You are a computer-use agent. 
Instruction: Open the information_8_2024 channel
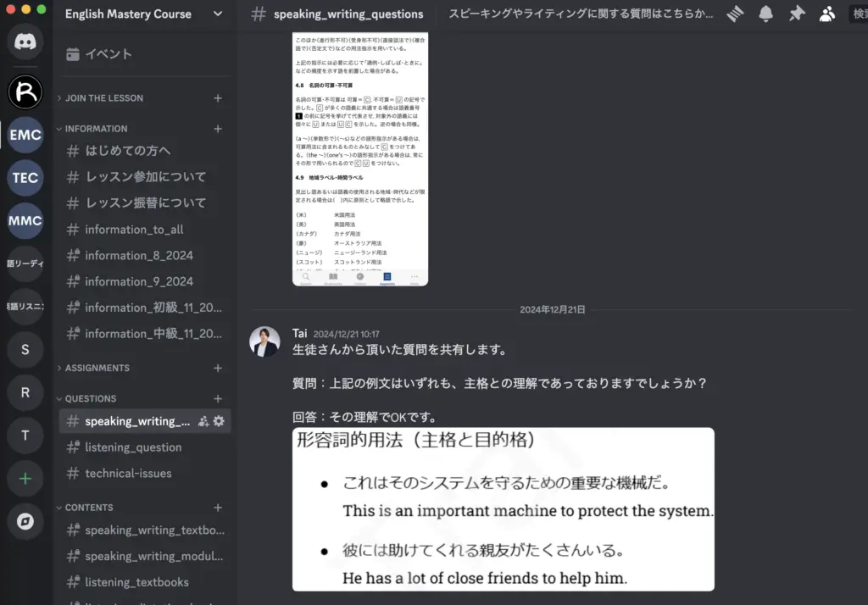click(144, 255)
